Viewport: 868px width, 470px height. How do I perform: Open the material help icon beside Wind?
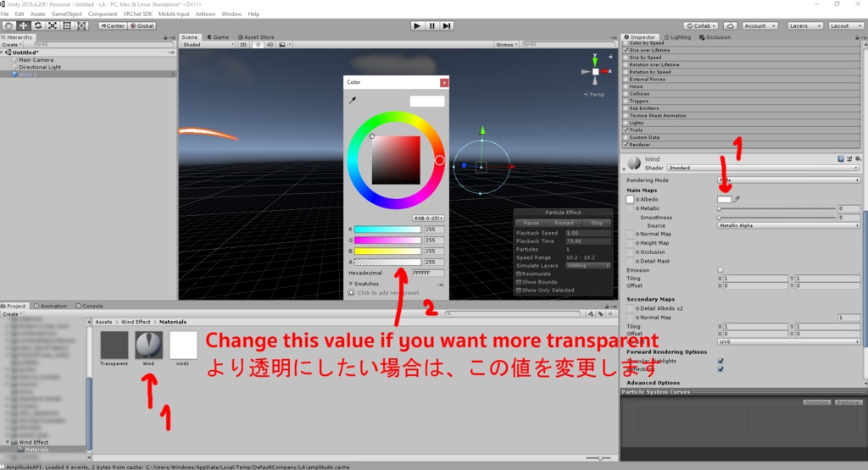pyautogui.click(x=841, y=158)
